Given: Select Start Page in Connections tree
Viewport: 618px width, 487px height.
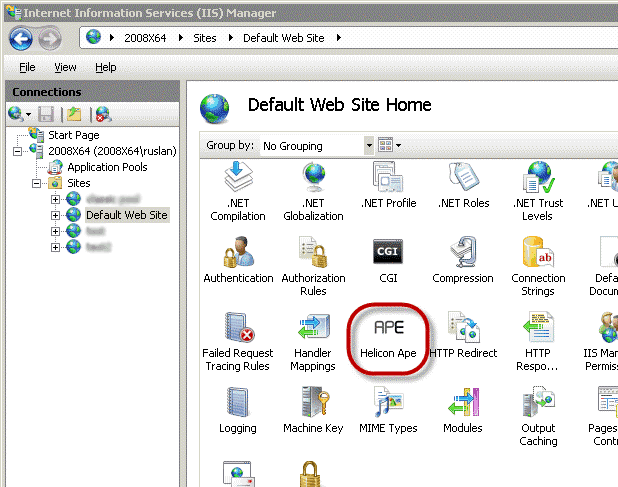Looking at the screenshot, I should click(74, 135).
